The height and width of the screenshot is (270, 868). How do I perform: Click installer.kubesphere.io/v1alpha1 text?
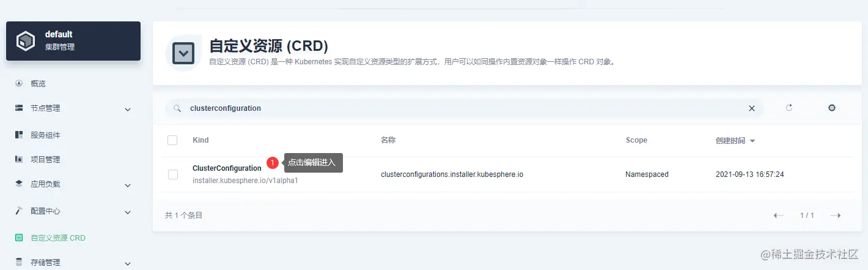pyautogui.click(x=245, y=181)
